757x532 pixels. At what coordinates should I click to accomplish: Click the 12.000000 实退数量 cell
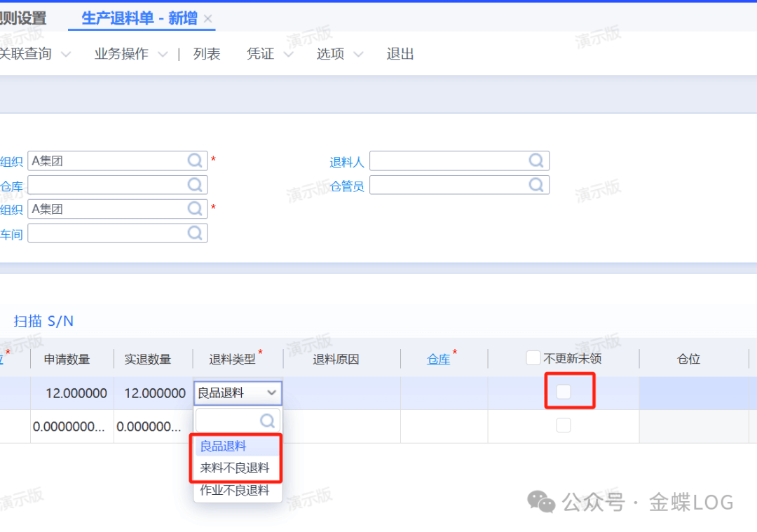tap(154, 393)
